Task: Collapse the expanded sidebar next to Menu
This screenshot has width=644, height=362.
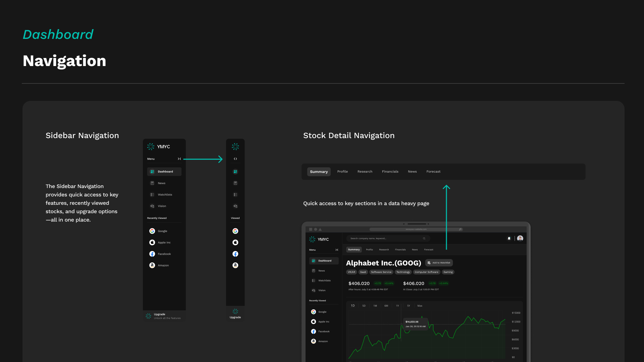Action: [179, 159]
